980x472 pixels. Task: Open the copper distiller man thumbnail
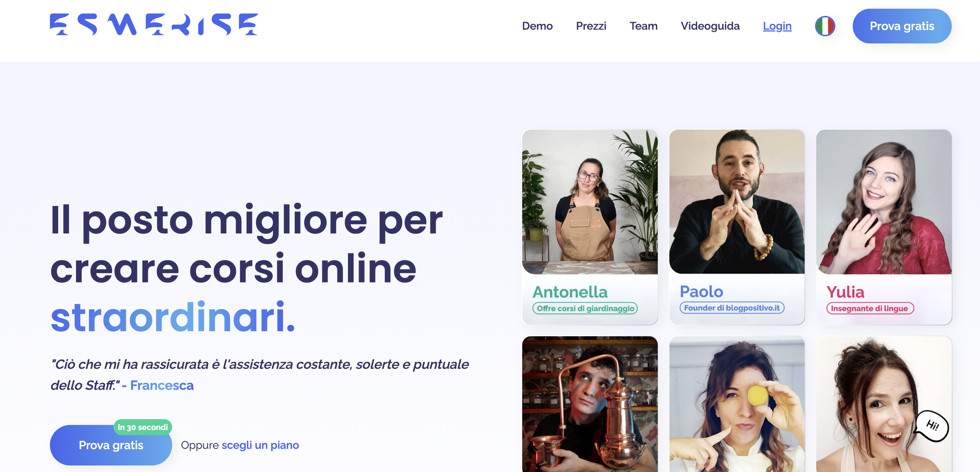pos(589,404)
